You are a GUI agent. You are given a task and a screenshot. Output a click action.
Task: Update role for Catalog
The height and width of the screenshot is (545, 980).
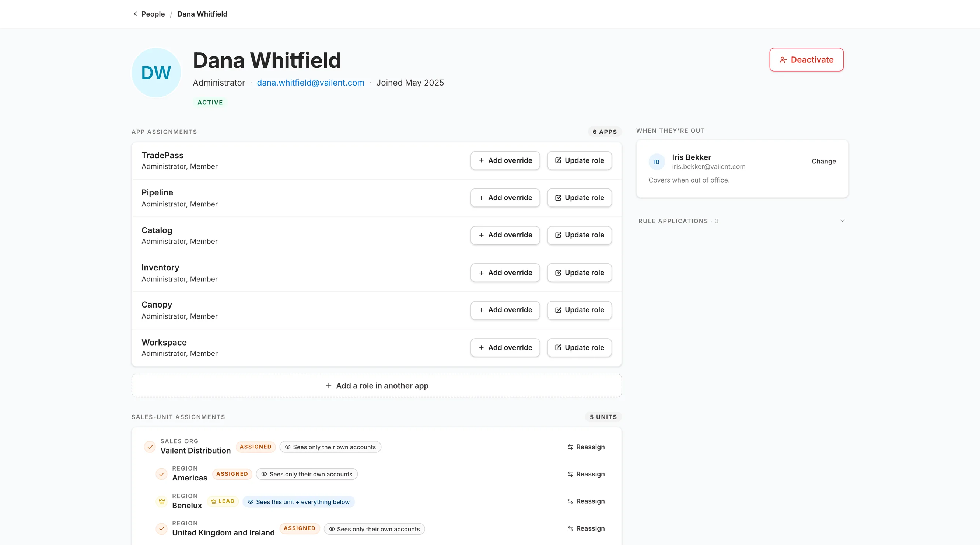(579, 235)
